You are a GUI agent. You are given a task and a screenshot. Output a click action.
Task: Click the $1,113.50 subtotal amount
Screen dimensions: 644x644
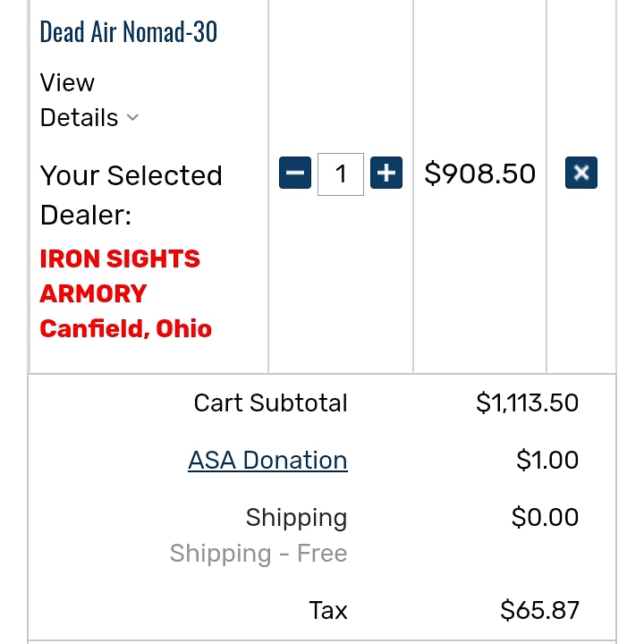click(528, 402)
